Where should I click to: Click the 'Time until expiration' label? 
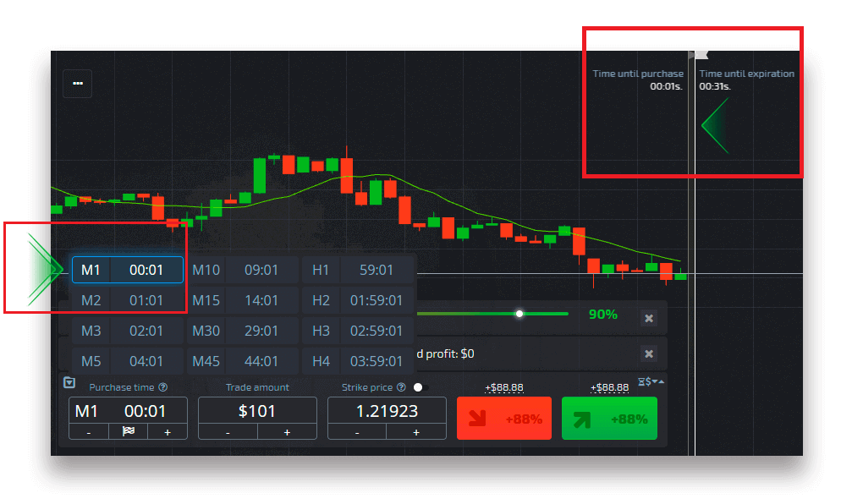(746, 74)
